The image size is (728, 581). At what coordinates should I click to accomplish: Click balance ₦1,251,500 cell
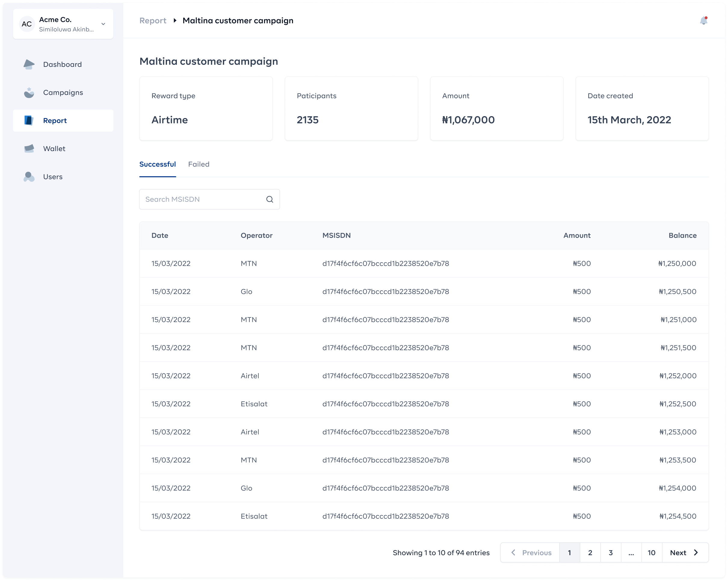click(x=678, y=348)
